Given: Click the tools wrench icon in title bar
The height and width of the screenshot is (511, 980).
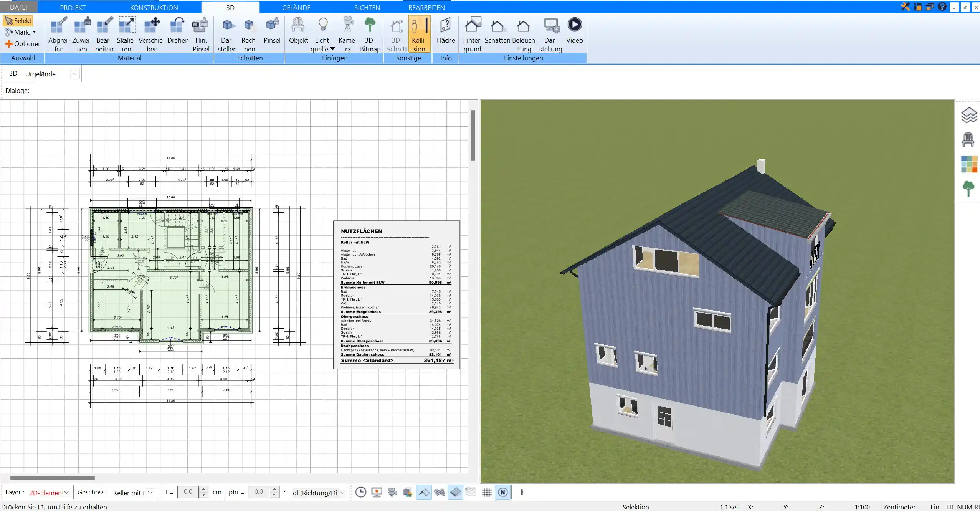Looking at the screenshot, I should pos(906,7).
